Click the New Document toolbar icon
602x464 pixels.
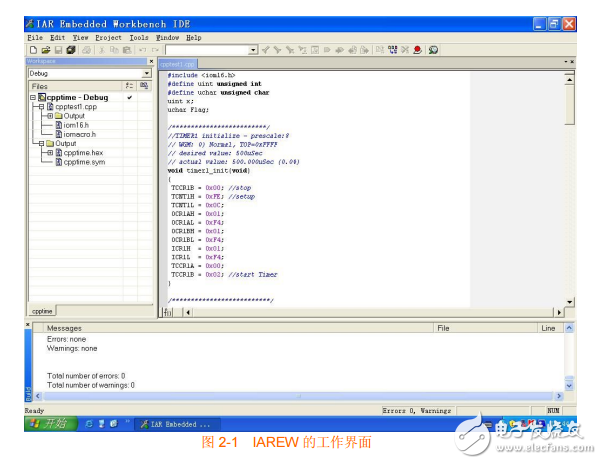click(x=33, y=49)
